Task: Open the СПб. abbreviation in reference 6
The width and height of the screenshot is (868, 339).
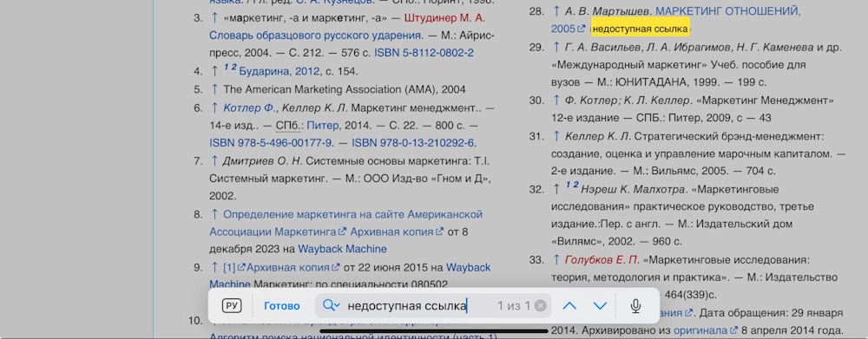Action: point(288,125)
